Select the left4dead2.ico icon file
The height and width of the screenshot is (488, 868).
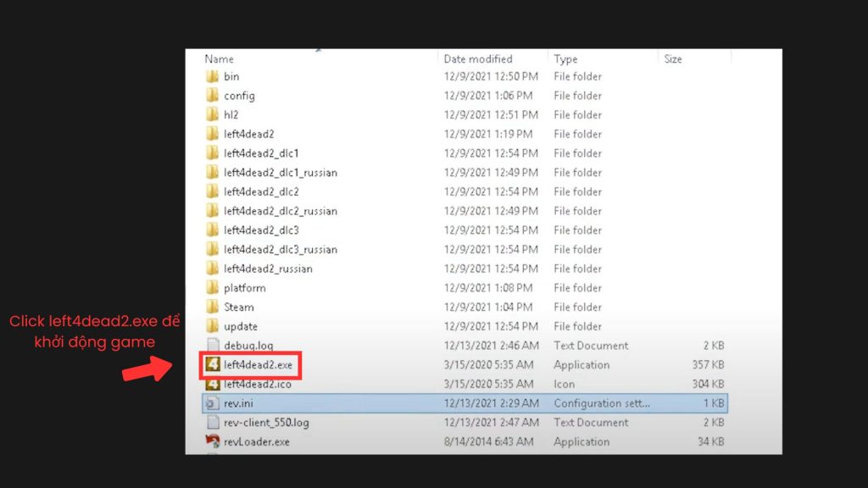[x=213, y=385]
